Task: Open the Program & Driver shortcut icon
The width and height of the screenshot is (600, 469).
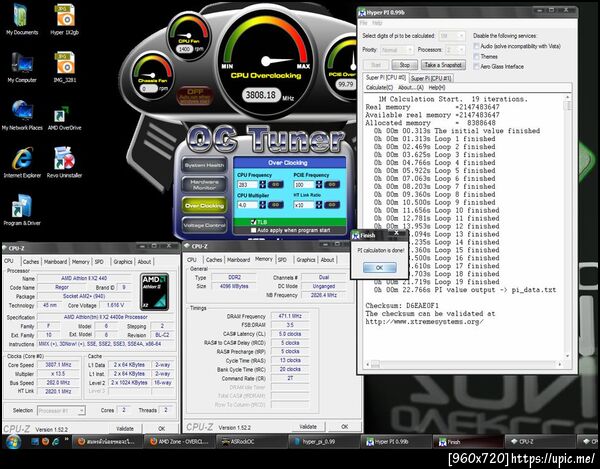Action: point(22,210)
